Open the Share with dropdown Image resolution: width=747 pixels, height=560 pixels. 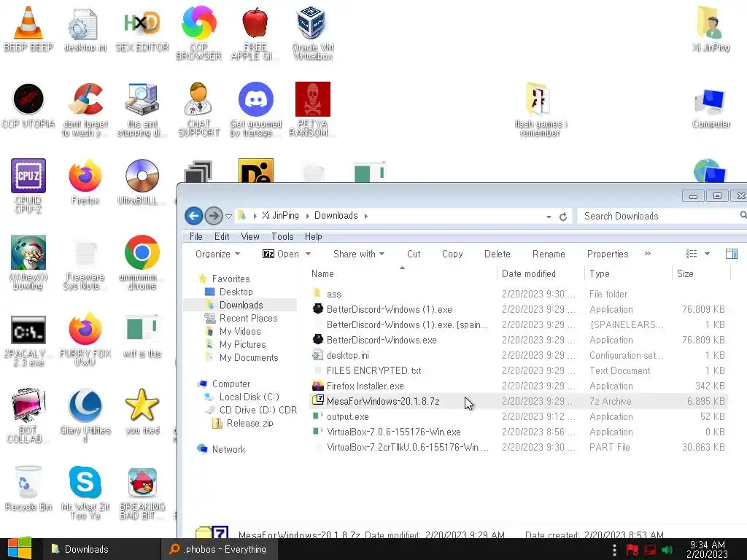pos(359,254)
